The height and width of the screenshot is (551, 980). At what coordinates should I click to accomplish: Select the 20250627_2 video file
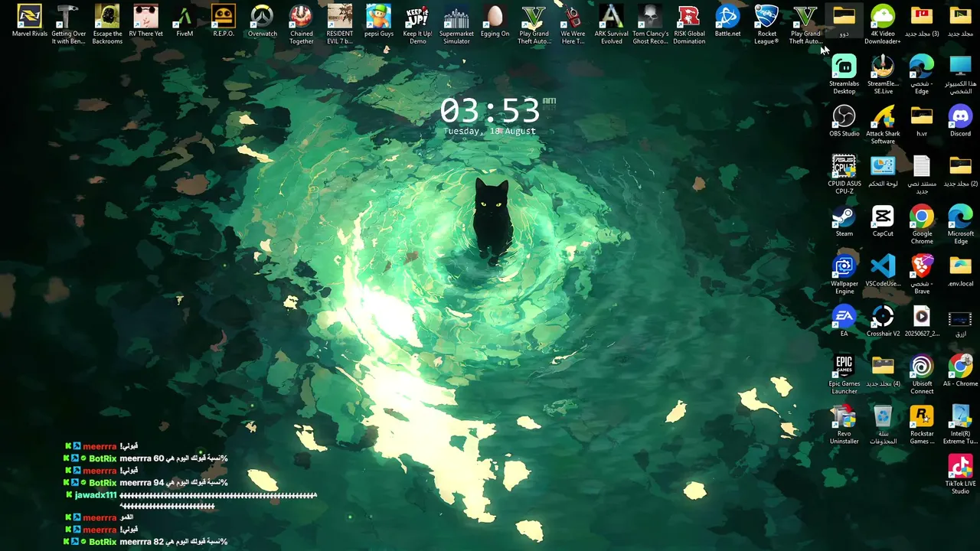[922, 321]
